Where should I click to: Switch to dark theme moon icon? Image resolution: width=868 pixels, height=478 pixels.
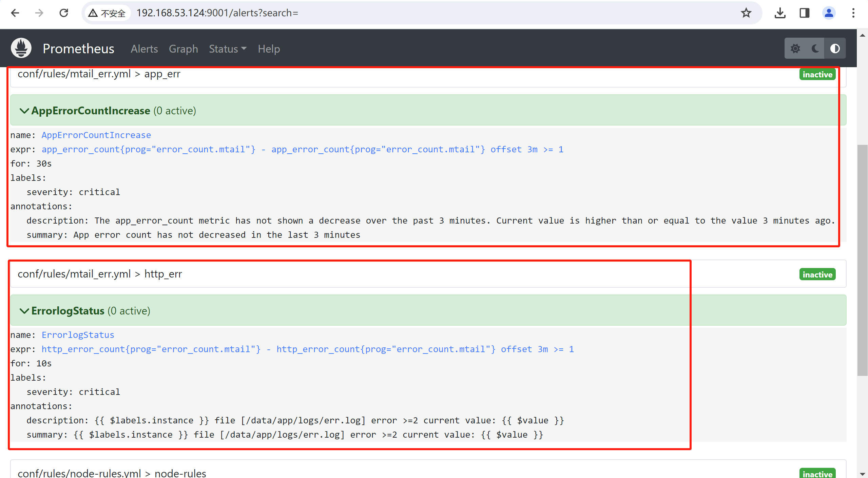click(815, 49)
